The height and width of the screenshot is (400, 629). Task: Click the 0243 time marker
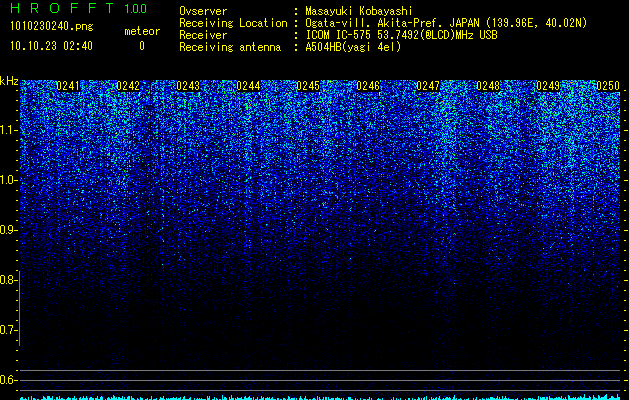[188, 86]
